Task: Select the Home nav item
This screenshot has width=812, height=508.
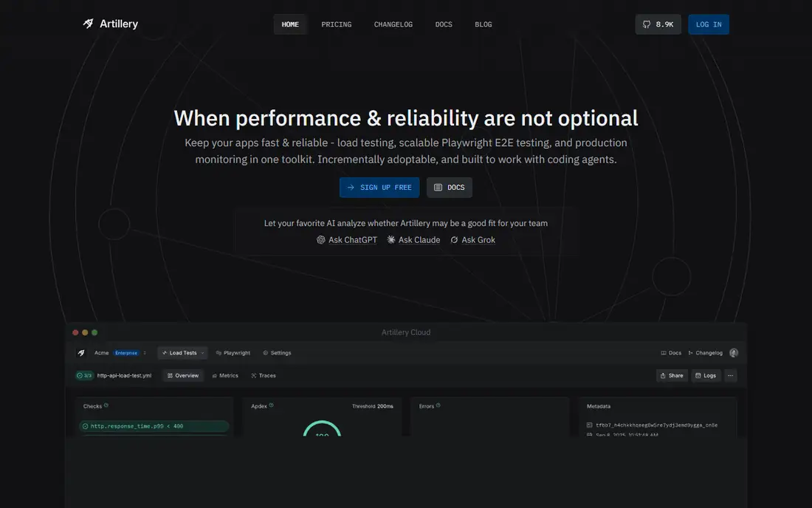Action: tap(291, 24)
